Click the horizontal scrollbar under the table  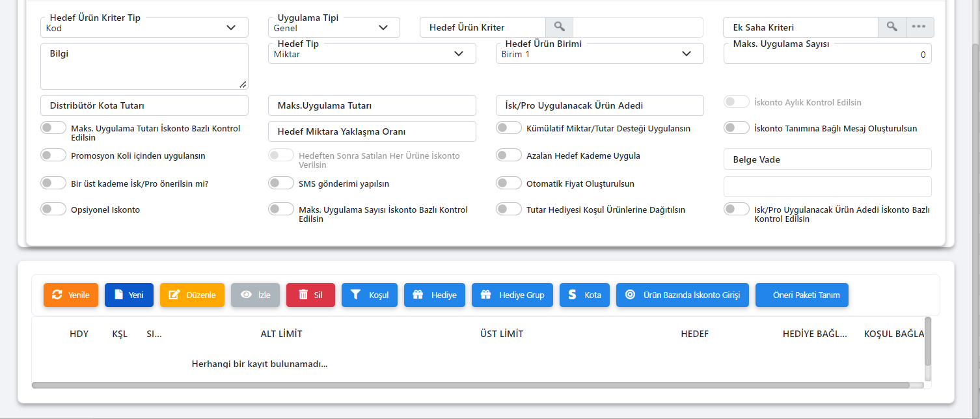[470, 385]
